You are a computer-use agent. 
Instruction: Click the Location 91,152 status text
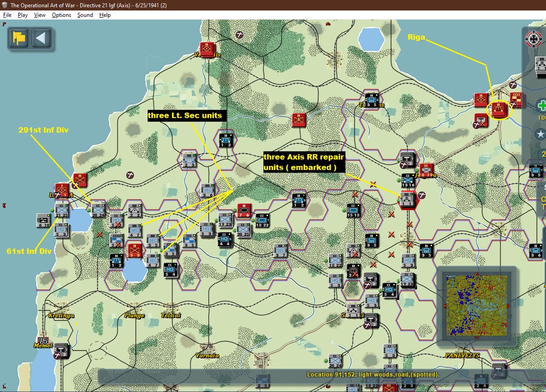pos(373,375)
